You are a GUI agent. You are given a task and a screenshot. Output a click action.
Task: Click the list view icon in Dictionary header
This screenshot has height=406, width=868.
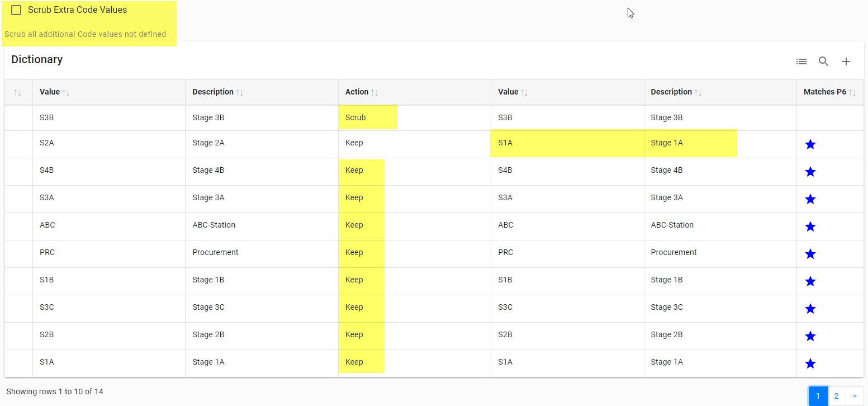801,62
